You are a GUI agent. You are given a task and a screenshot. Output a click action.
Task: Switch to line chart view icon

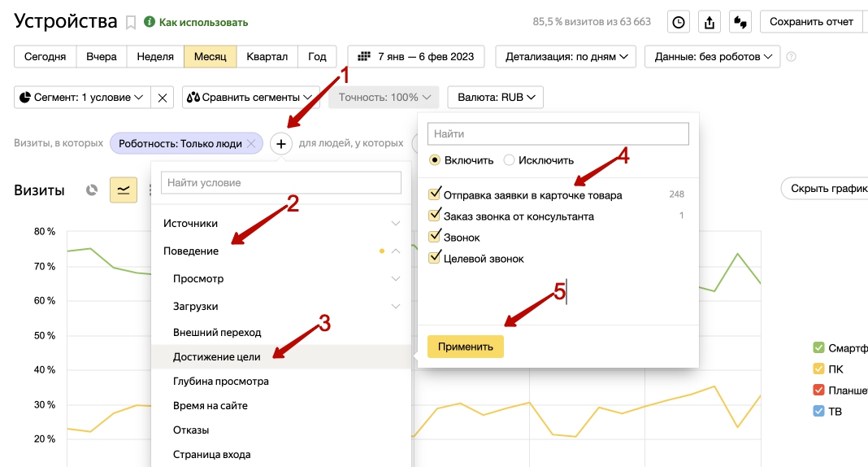pos(124,190)
